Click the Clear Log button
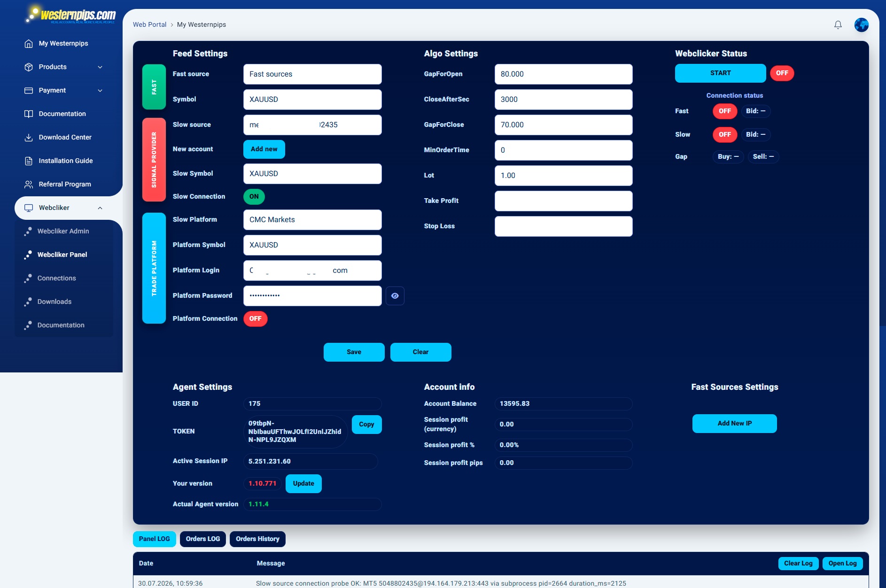 pos(799,564)
